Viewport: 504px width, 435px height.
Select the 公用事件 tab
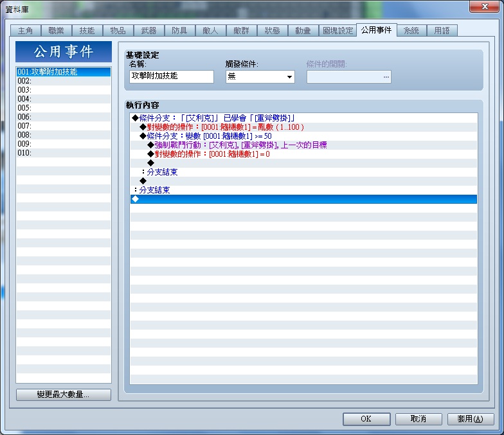[x=377, y=30]
